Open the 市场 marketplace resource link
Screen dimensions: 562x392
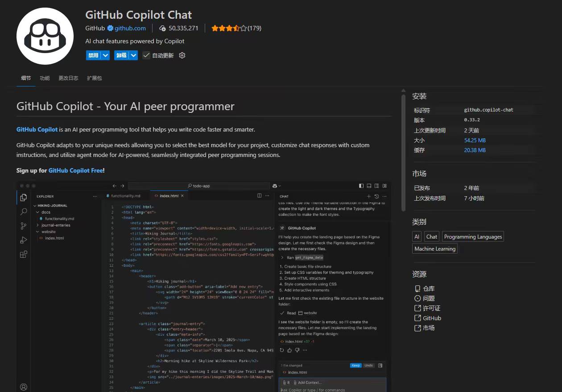424,328
